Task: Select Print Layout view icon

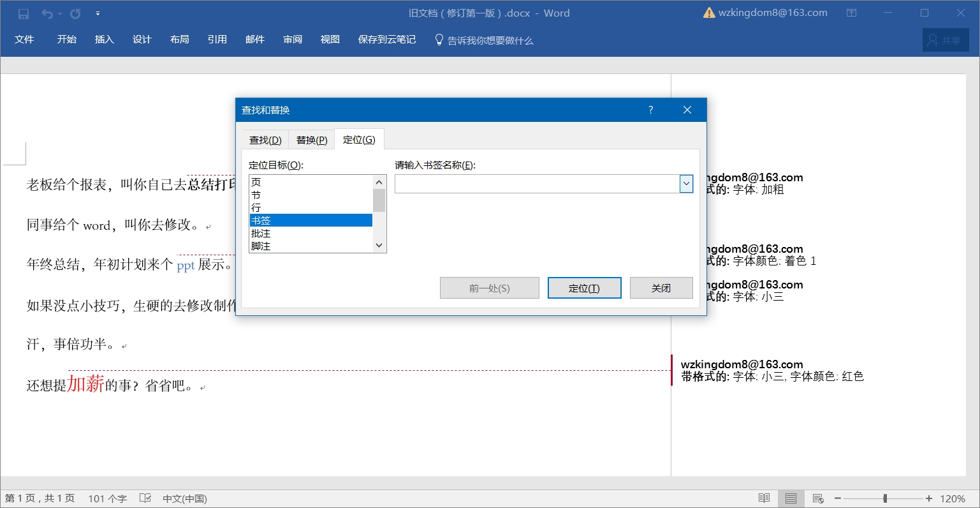Action: pos(791,498)
